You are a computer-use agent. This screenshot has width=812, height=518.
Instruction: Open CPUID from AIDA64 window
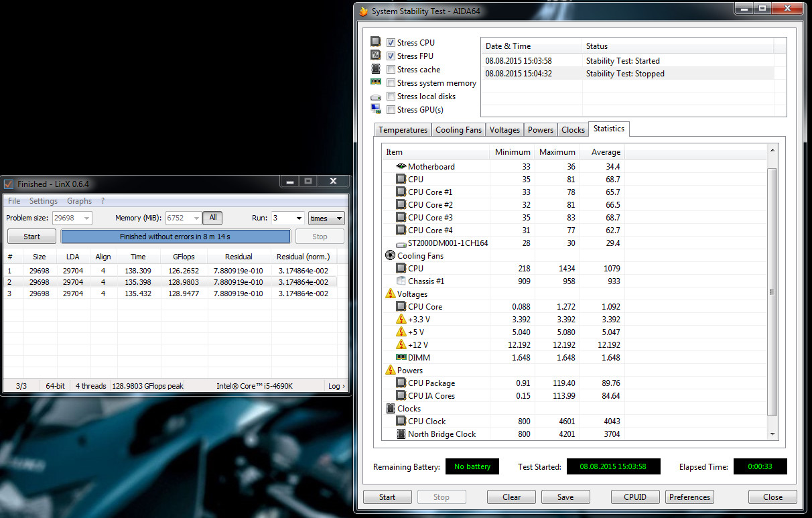635,497
